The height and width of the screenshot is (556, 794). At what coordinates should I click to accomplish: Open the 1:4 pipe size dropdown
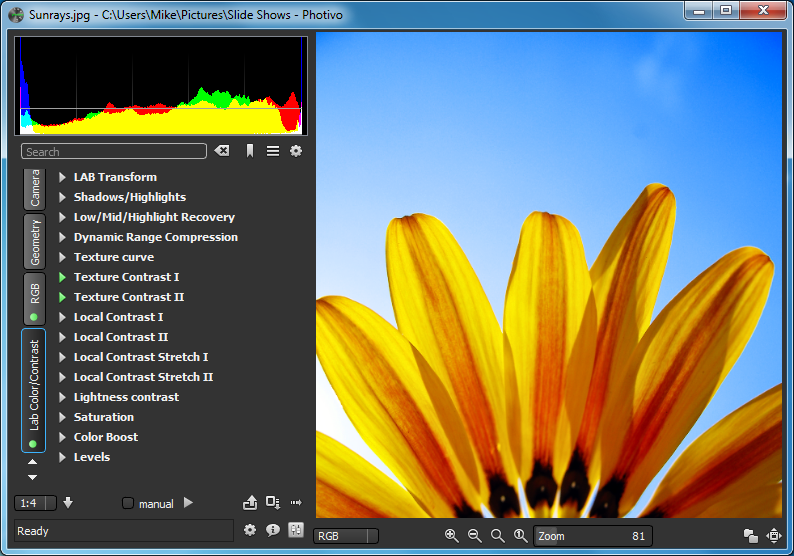click(x=35, y=503)
